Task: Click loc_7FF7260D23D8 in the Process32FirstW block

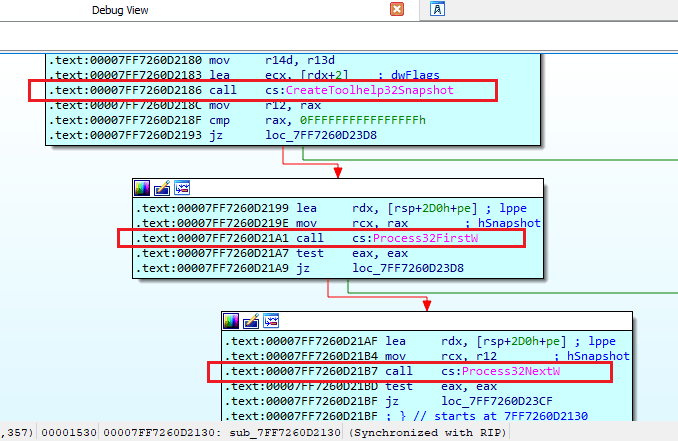Action: point(408,268)
